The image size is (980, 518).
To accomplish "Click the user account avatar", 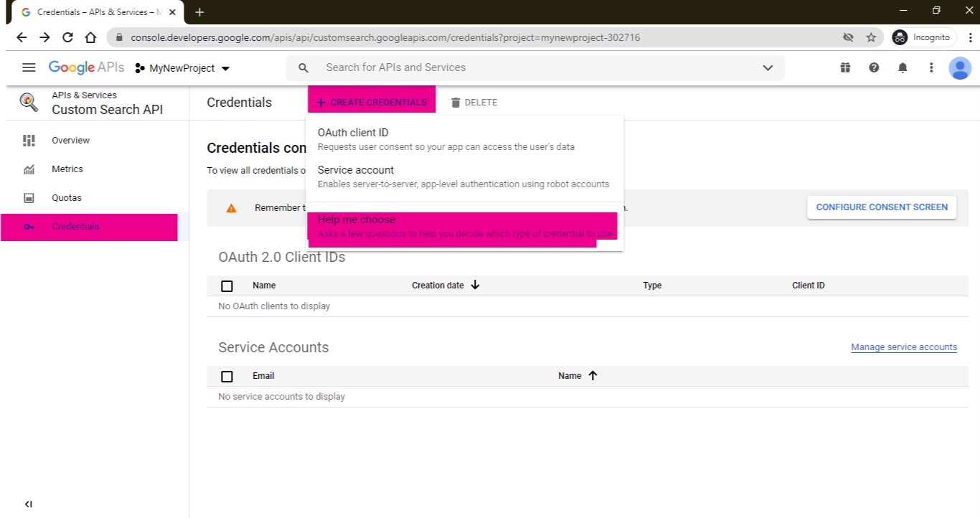I will 959,68.
